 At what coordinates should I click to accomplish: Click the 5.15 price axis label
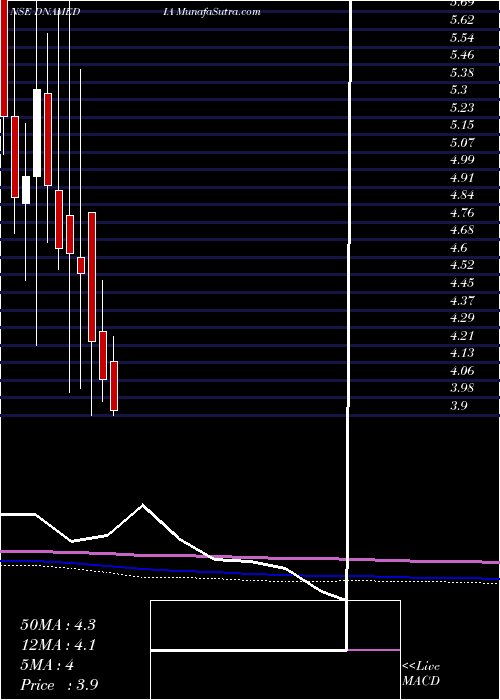point(462,125)
